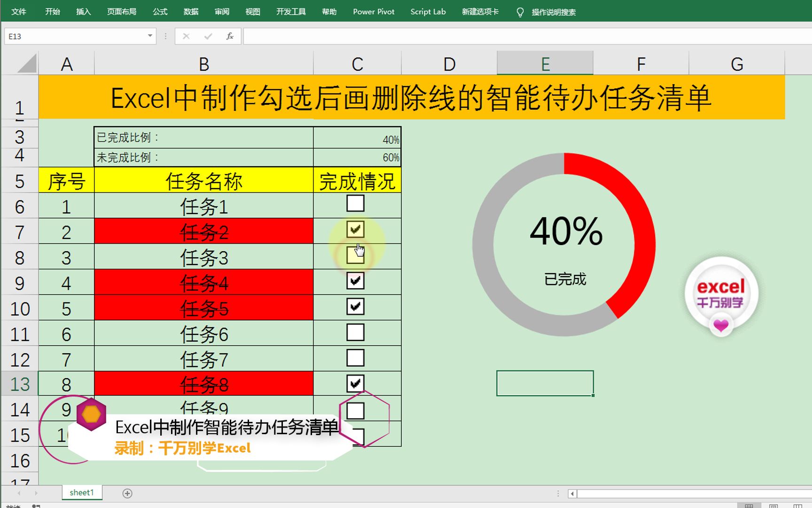
Task: Click the 40% label inside the donut chart
Action: click(x=566, y=231)
